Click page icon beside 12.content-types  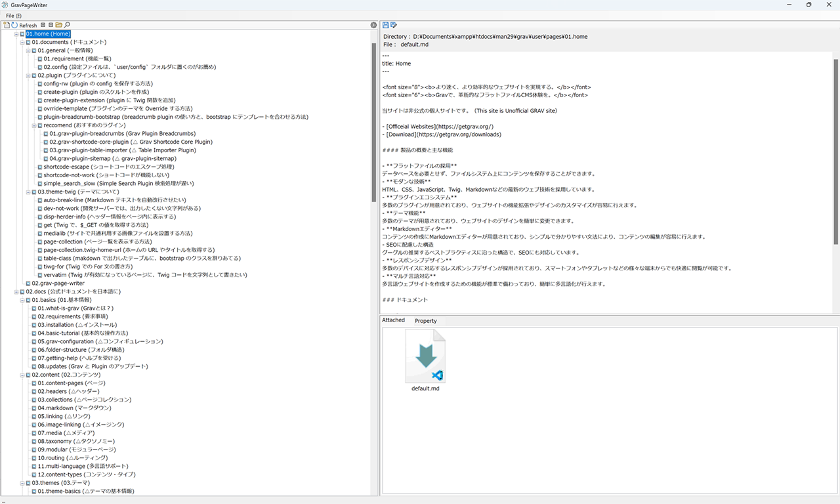pos(34,474)
